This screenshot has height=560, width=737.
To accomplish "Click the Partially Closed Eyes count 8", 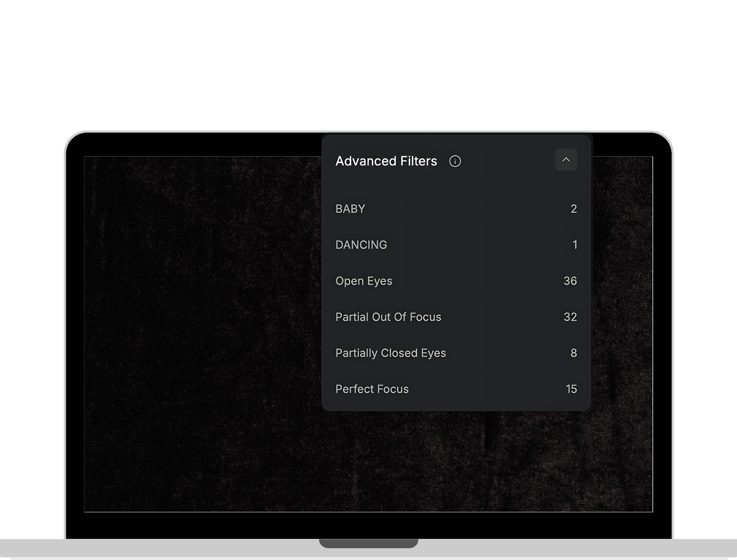I will tap(573, 353).
